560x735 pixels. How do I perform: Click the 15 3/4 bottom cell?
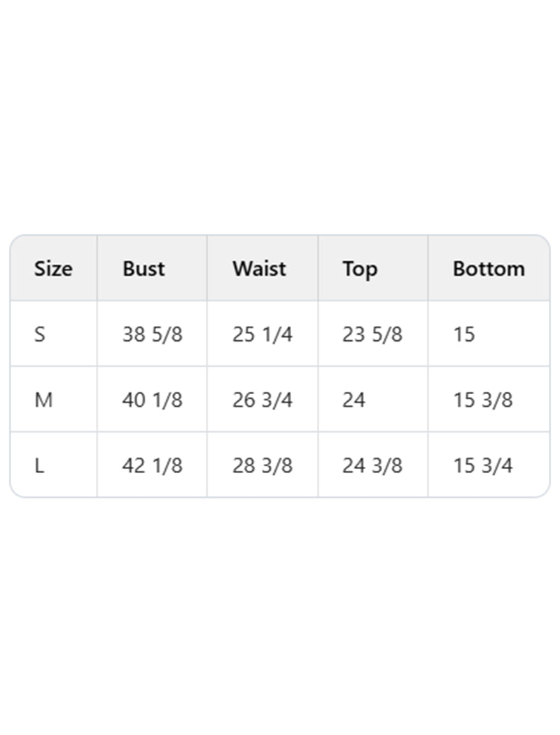[482, 465]
